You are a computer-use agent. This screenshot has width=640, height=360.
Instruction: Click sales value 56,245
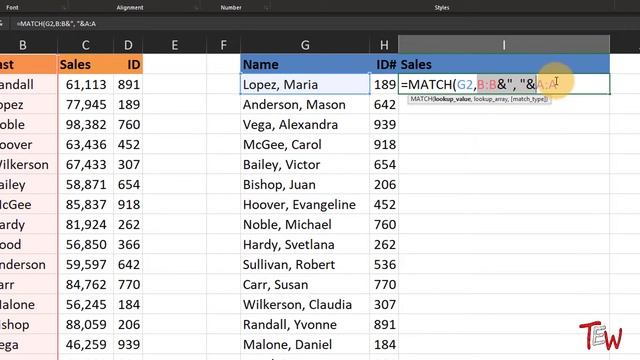(86, 304)
